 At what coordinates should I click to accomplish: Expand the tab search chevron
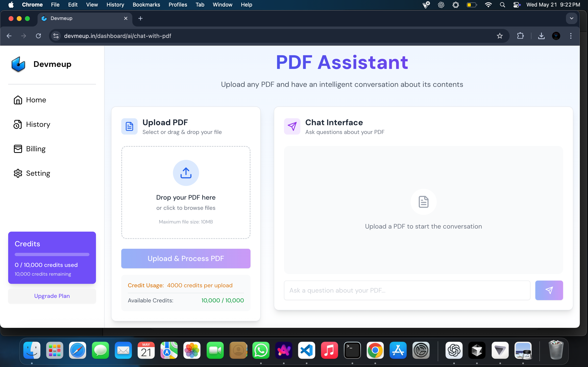click(x=571, y=18)
